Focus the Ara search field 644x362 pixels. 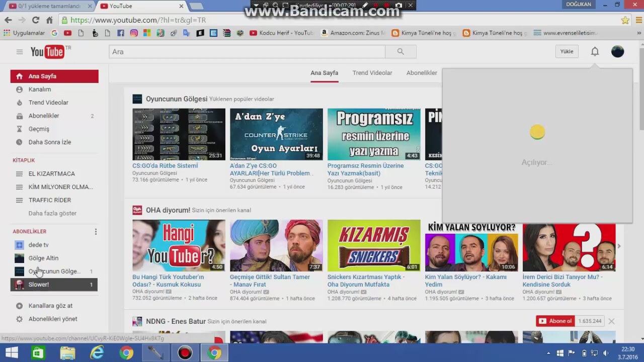point(247,51)
